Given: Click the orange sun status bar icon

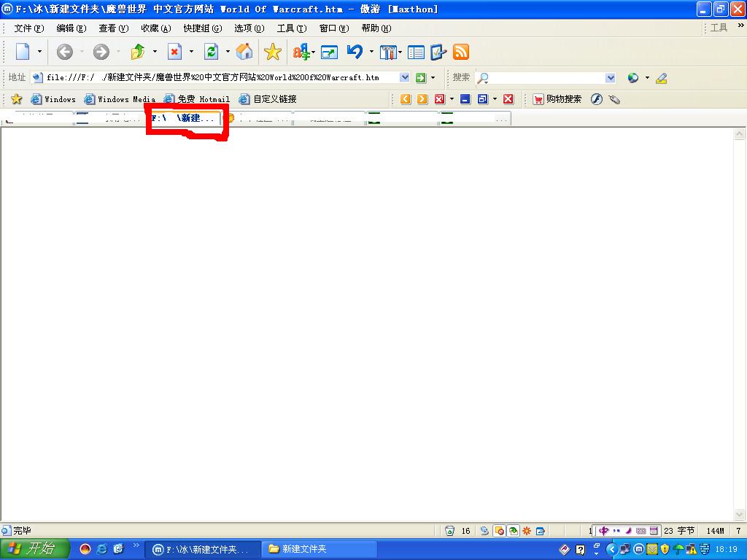Looking at the screenshot, I should tap(527, 531).
